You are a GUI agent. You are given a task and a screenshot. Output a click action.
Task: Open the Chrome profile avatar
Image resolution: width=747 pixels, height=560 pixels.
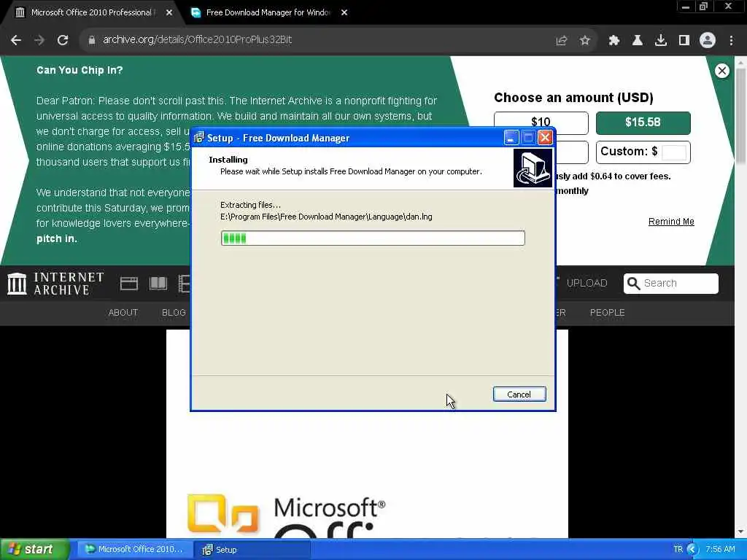[708, 41]
